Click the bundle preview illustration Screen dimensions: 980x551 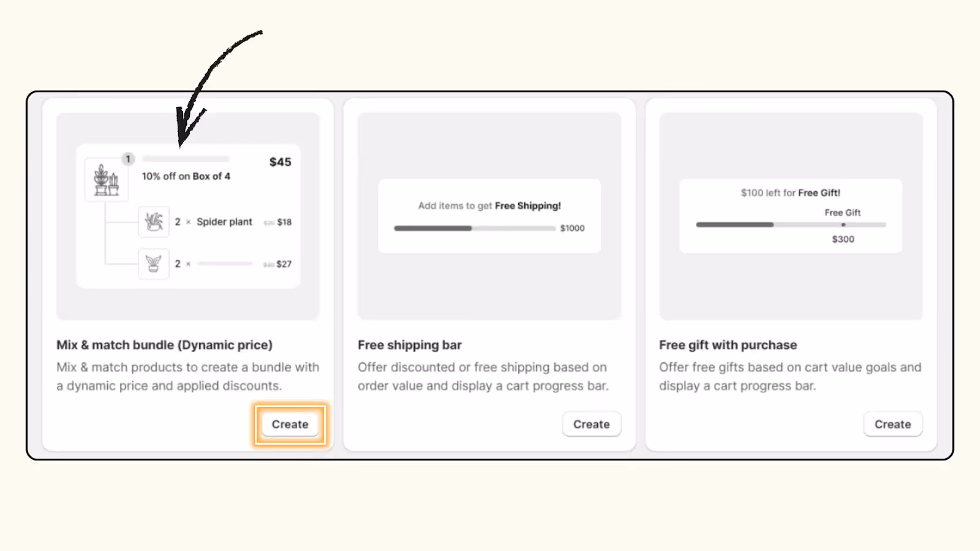point(187,214)
